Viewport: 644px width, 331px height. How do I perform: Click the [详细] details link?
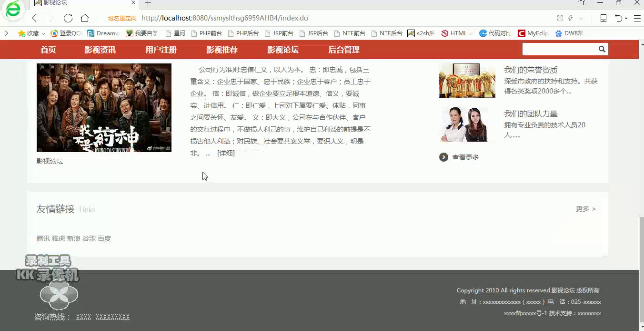tap(226, 153)
